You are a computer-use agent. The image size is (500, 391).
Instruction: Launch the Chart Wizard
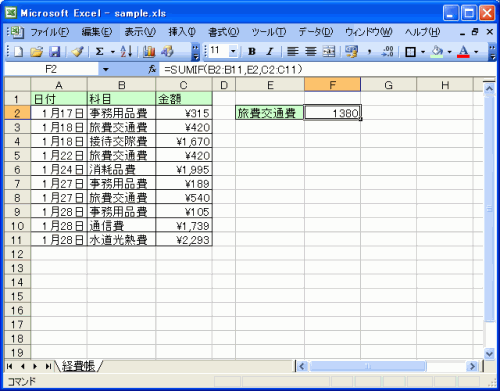pyautogui.click(x=149, y=52)
